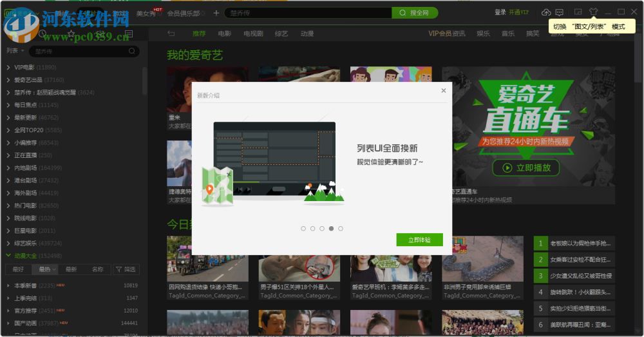Viewport: 644px width, 337px height.
Task: Close the 新版介绍 dialog
Action: [x=444, y=90]
